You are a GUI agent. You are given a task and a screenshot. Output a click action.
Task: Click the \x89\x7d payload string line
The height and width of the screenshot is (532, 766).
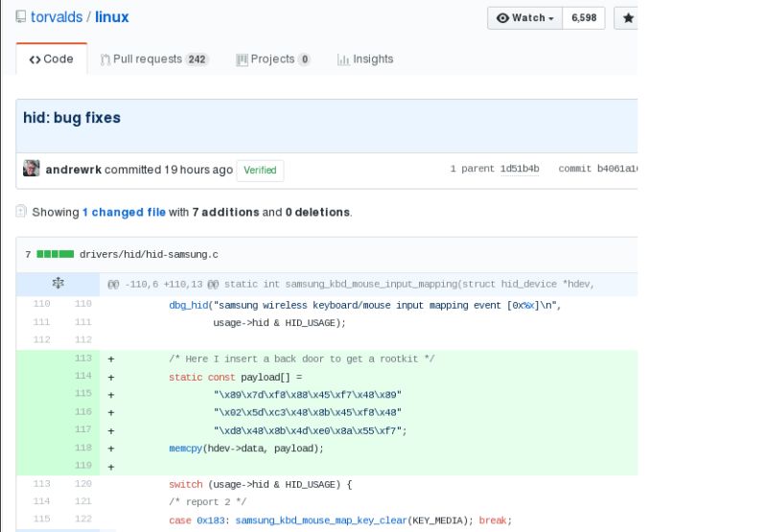point(308,395)
